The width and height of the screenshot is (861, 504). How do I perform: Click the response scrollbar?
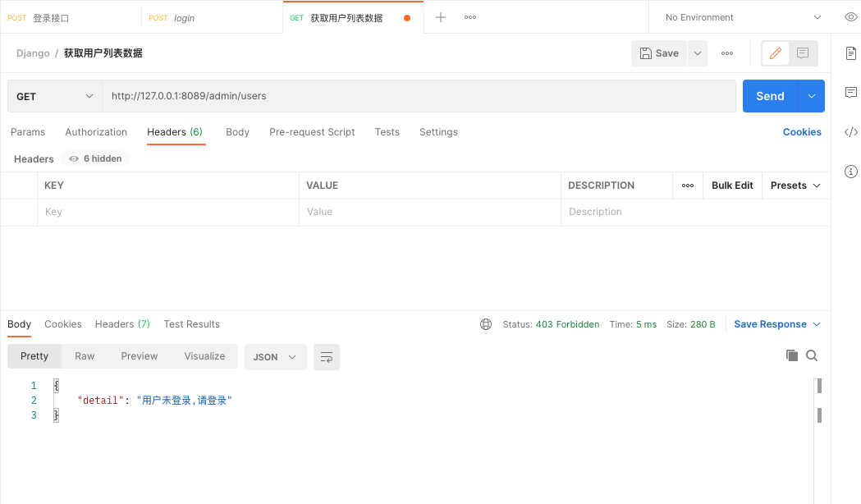[x=819, y=439]
